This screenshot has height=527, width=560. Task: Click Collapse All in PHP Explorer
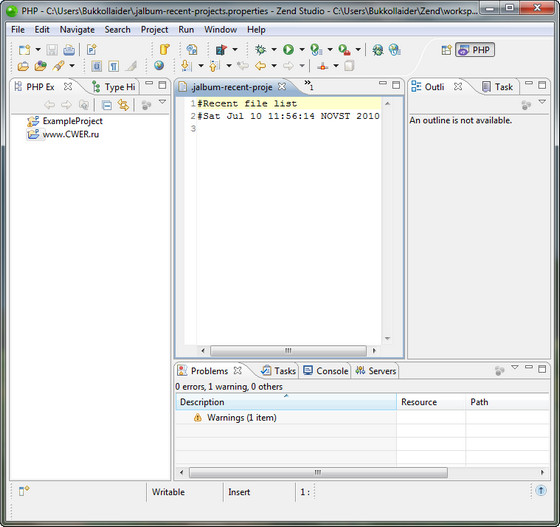pyautogui.click(x=106, y=105)
